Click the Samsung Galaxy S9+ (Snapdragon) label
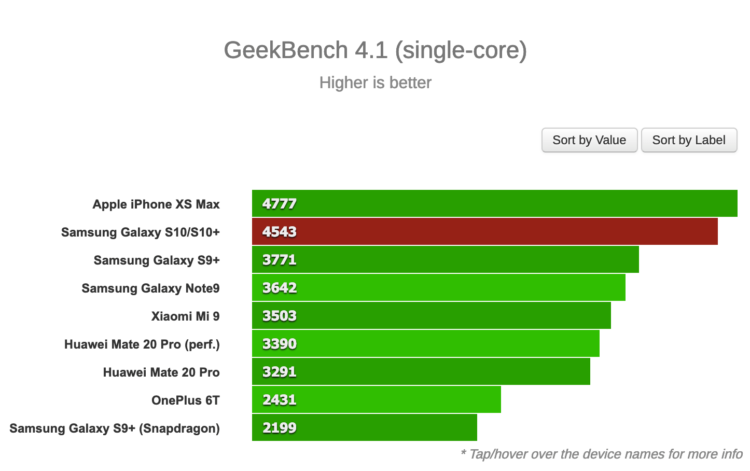Image resolution: width=750 pixels, height=471 pixels. pyautogui.click(x=114, y=428)
